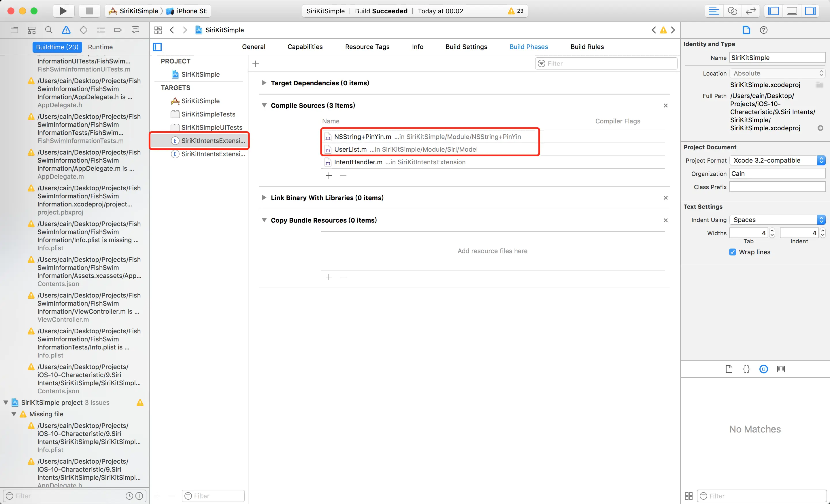
Task: Select the SiriKitSimpleTests target
Action: point(208,114)
